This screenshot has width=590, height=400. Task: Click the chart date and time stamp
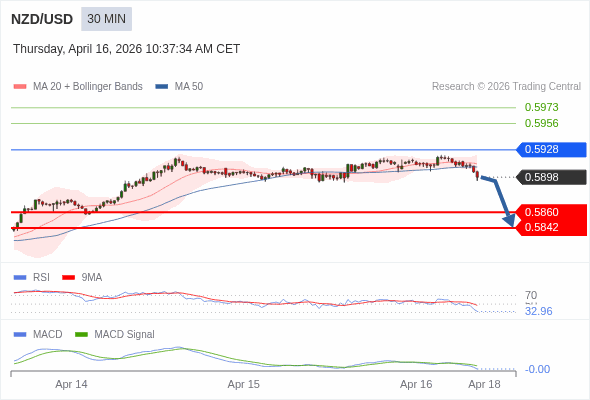(x=126, y=49)
